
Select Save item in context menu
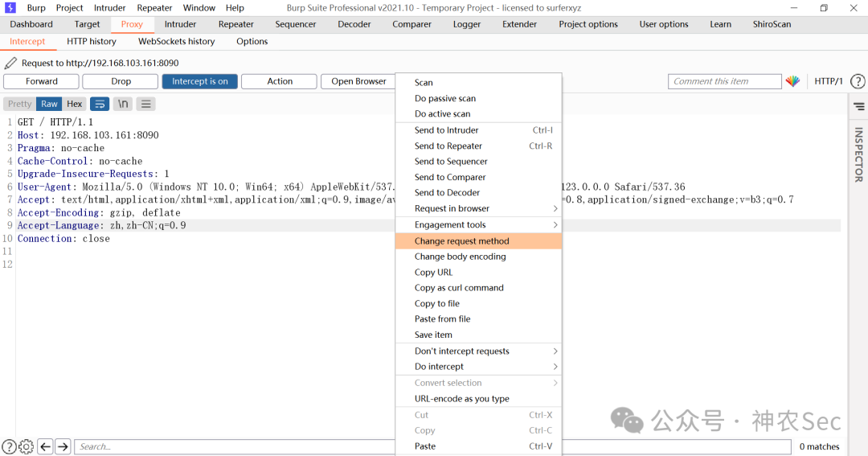tap(479, 335)
